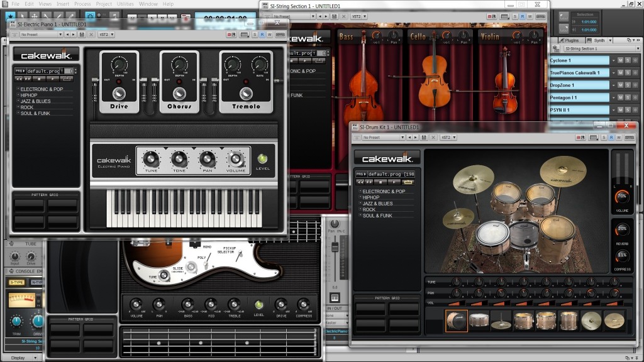Image resolution: width=644 pixels, height=362 pixels.
Task: Select S-TYPE console emulation button
Action: [x=17, y=282]
